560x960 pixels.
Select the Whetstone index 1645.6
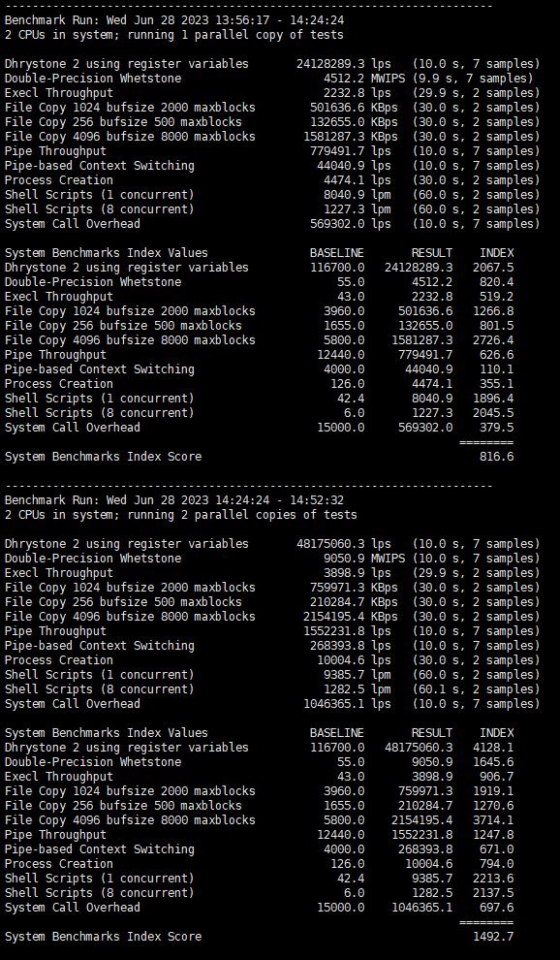click(493, 762)
